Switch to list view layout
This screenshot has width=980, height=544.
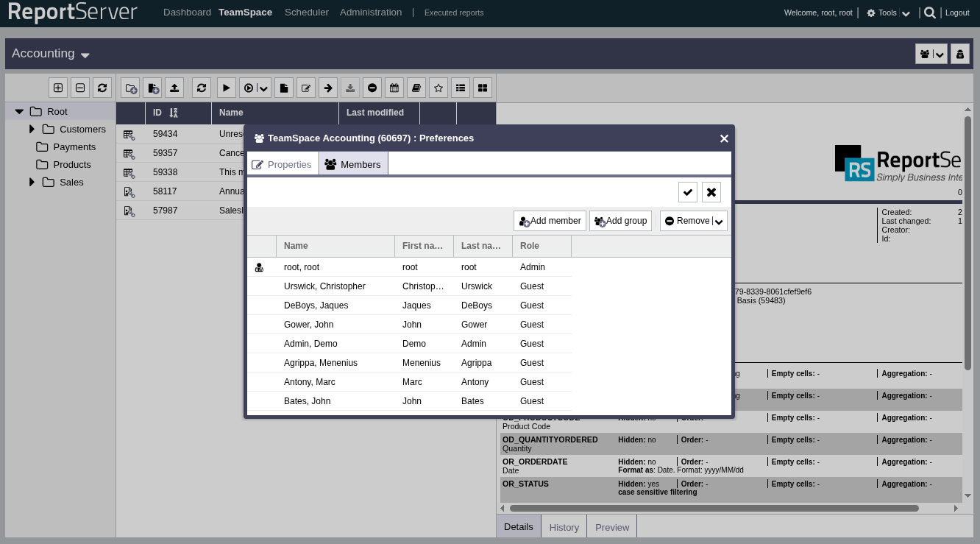click(461, 88)
